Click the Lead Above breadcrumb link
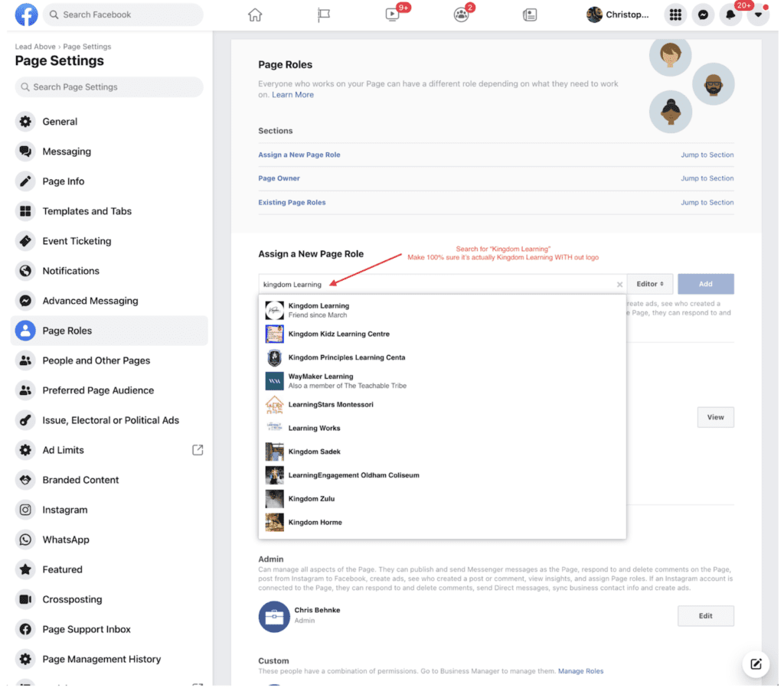This screenshot has width=784, height=688. click(x=35, y=47)
